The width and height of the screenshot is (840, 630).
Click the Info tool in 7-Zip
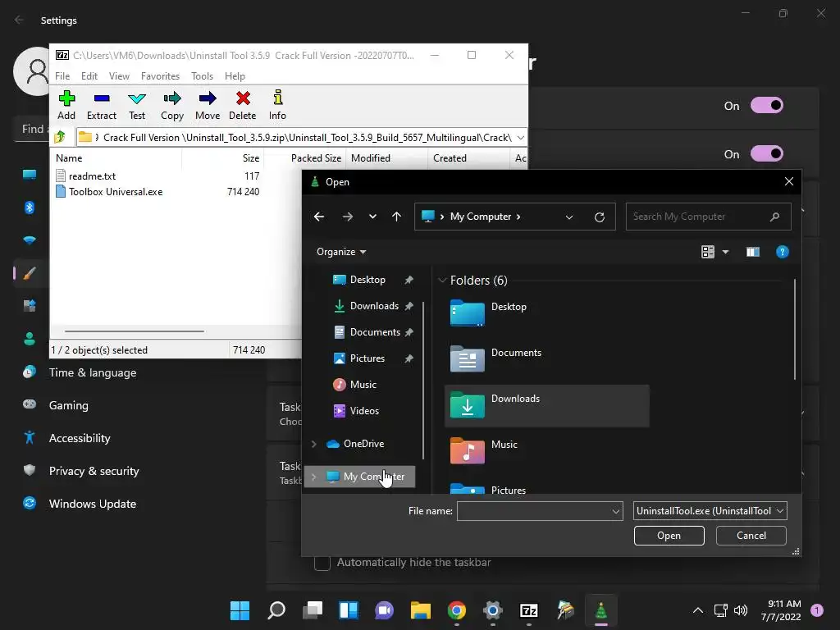click(x=277, y=106)
